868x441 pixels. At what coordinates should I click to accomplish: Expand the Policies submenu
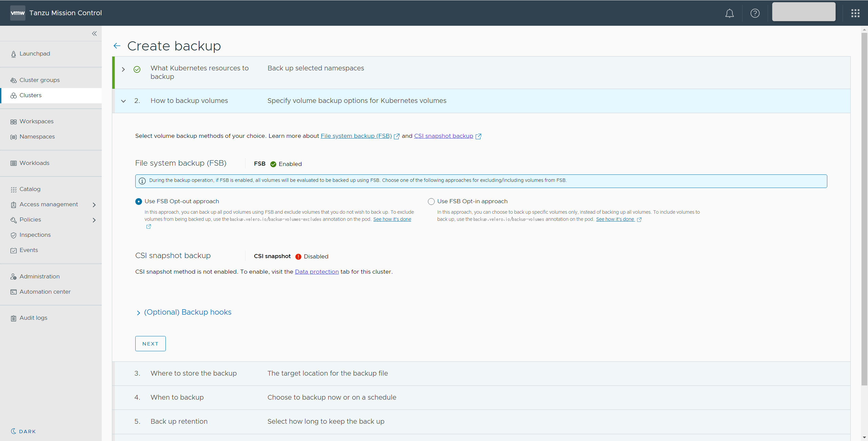94,220
